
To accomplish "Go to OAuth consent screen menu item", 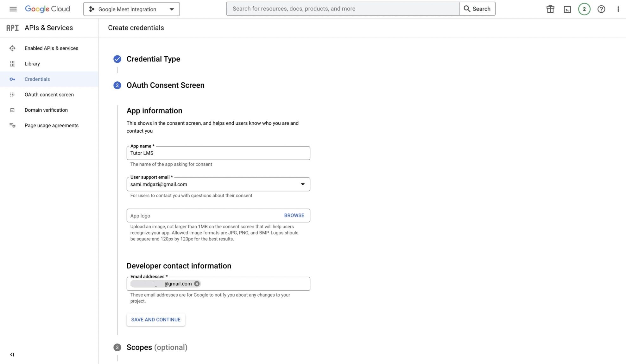I will (49, 95).
